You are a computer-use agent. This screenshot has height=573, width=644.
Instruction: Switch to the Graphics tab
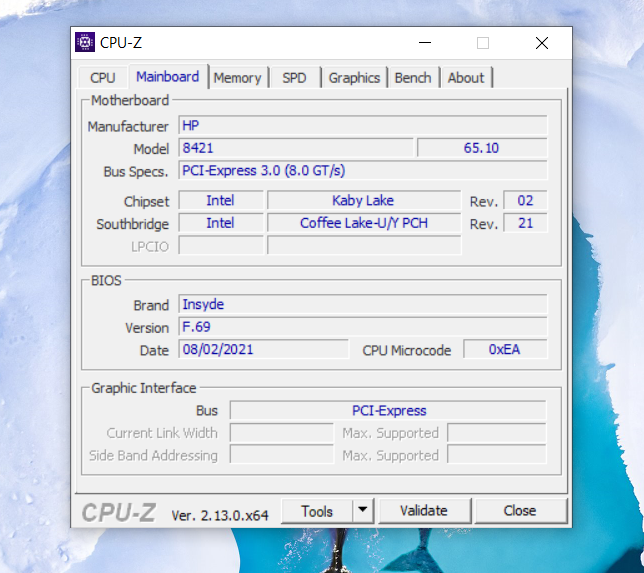tap(354, 78)
